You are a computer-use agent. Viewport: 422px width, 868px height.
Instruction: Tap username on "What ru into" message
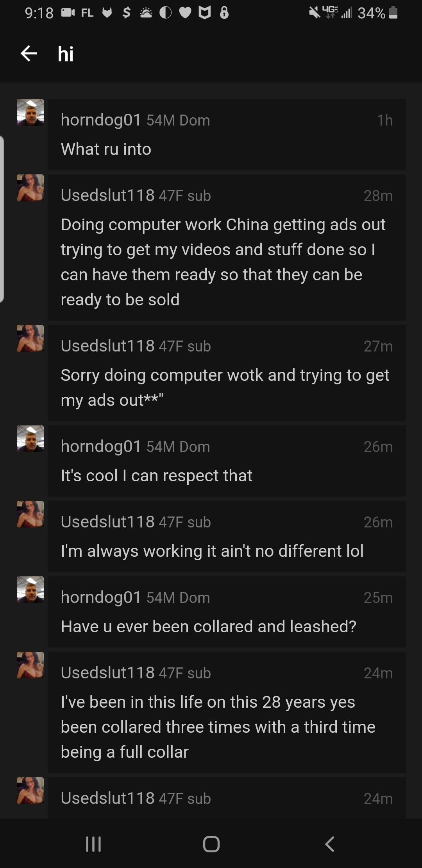point(101,120)
